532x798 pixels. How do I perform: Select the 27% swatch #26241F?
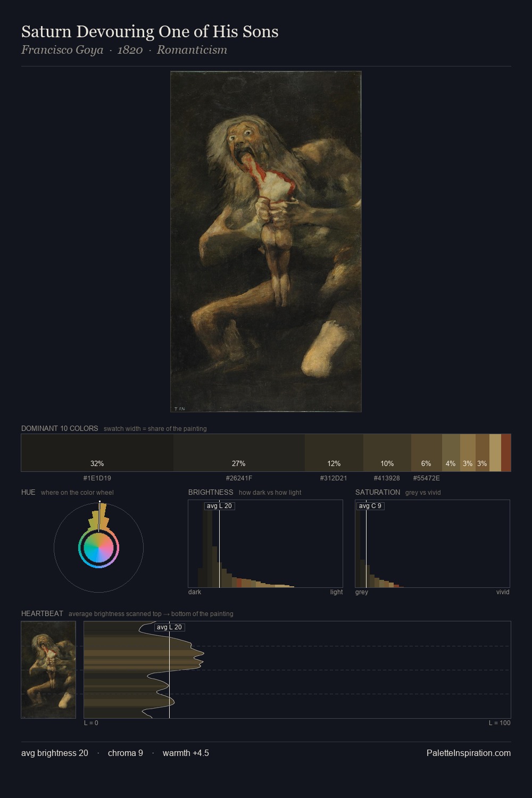239,453
